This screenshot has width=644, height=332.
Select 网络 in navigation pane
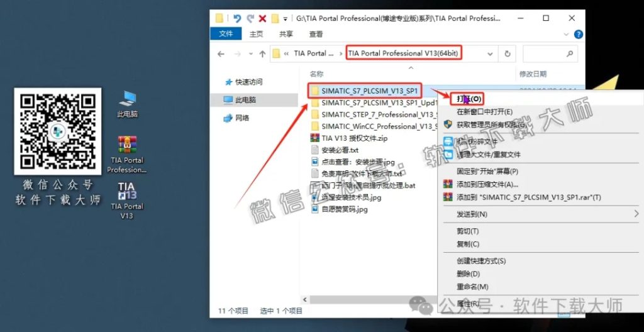click(x=236, y=118)
